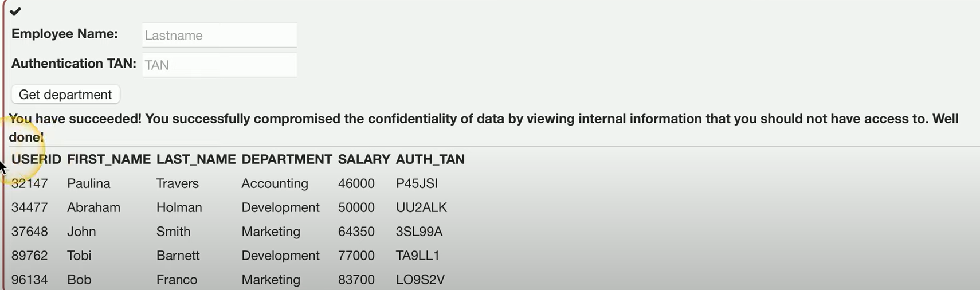Click the USERID column header
The image size is (980, 290).
click(x=36, y=159)
